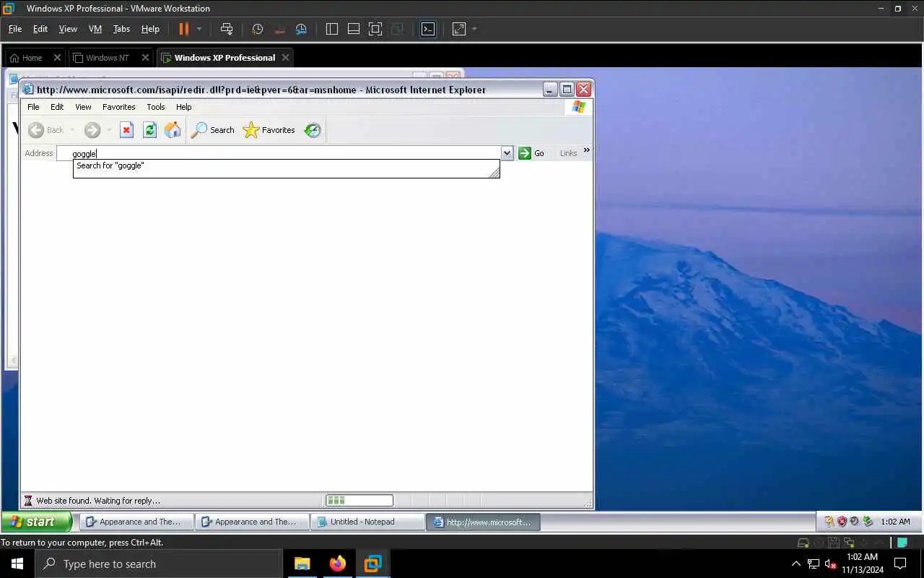Open the VMware Tabs menu
Screen dimensions: 924x578
pos(121,29)
